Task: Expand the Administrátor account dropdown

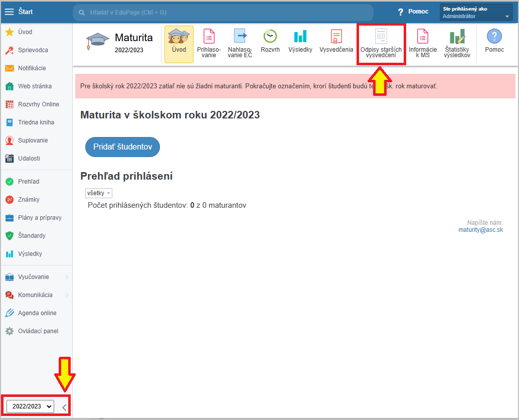Action: (476, 12)
